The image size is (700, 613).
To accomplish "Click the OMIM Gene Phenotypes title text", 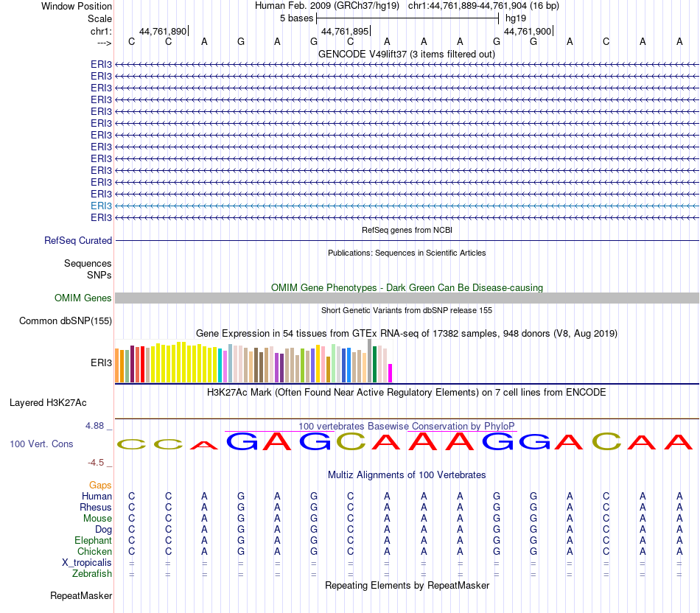I will (x=407, y=287).
